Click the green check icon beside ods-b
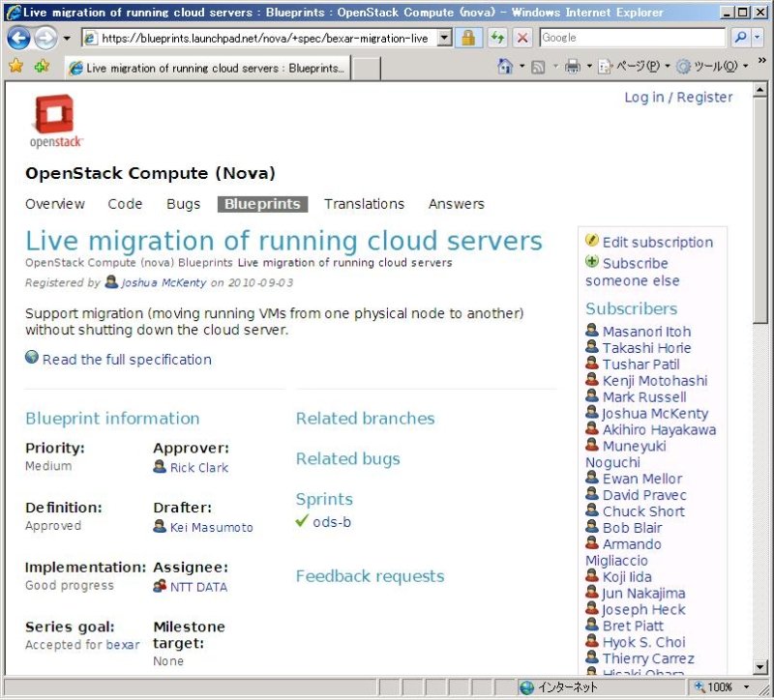 tap(302, 520)
